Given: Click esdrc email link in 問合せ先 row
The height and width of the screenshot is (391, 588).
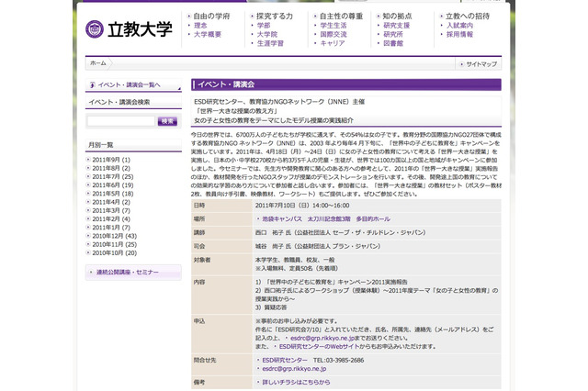Looking at the screenshot, I should pos(294,369).
